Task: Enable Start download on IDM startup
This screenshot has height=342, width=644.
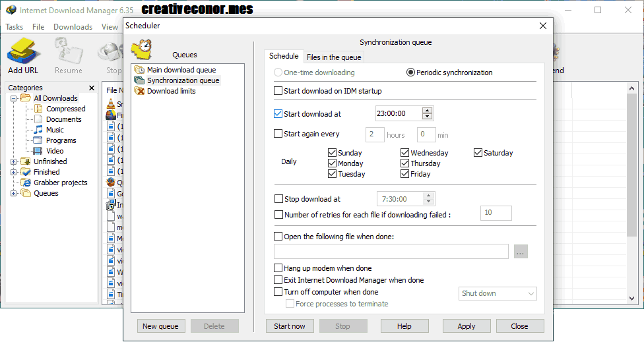Action: (x=278, y=91)
